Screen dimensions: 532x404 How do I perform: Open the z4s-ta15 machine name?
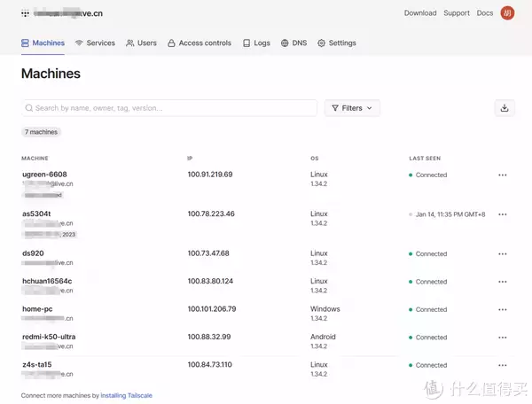37,364
